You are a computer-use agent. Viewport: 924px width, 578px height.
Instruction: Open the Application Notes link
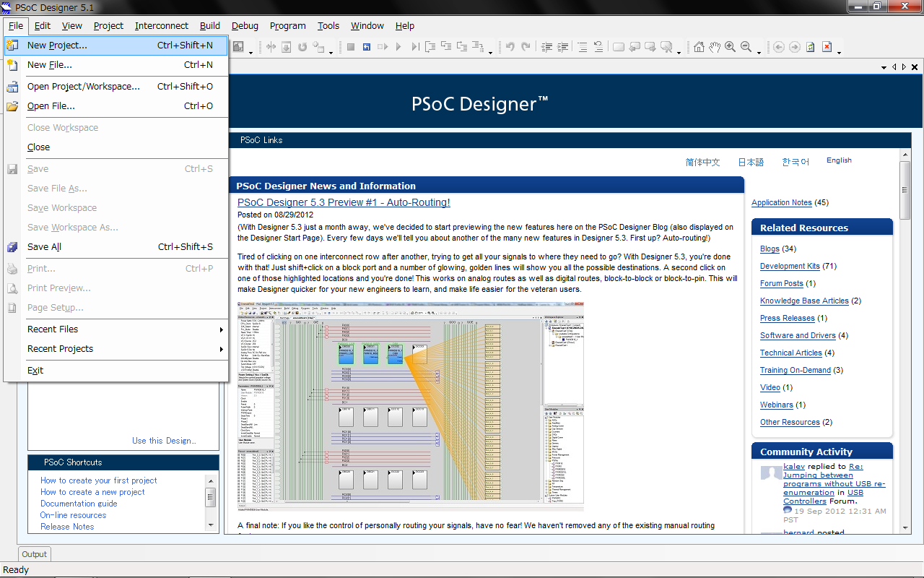click(782, 203)
